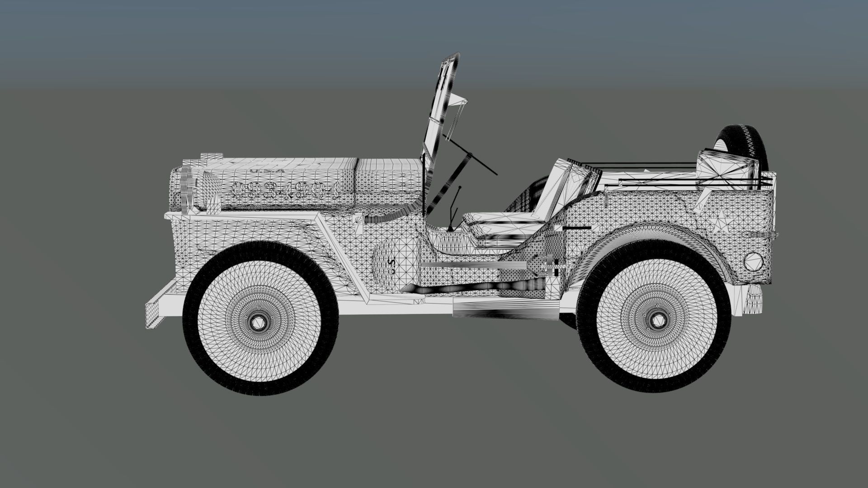Screen dimensions: 868x488
Task: Select the round tail light
Action: click(753, 261)
